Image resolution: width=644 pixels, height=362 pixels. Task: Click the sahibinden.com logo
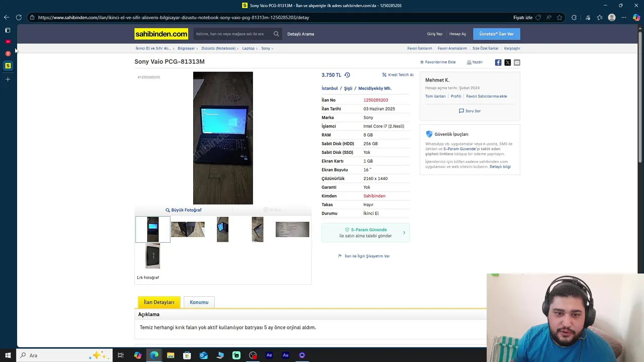click(x=161, y=34)
